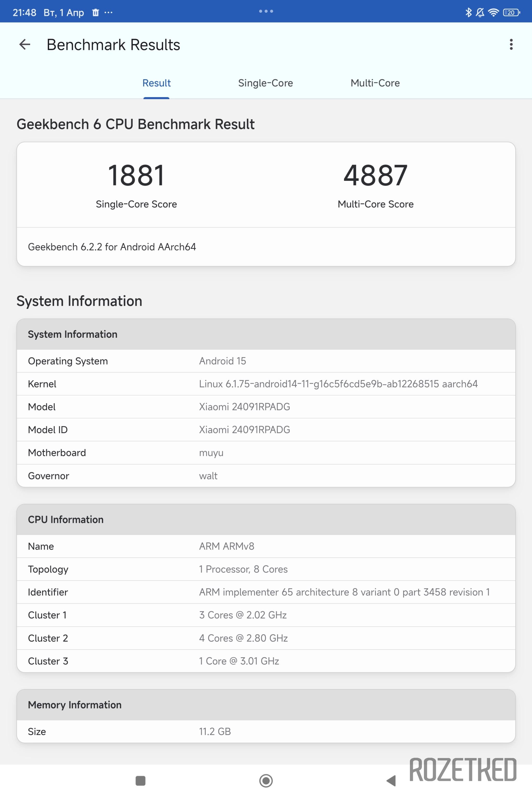Screen dimensions: 532x797
Task: Tap the Kernel version row
Action: click(266, 384)
